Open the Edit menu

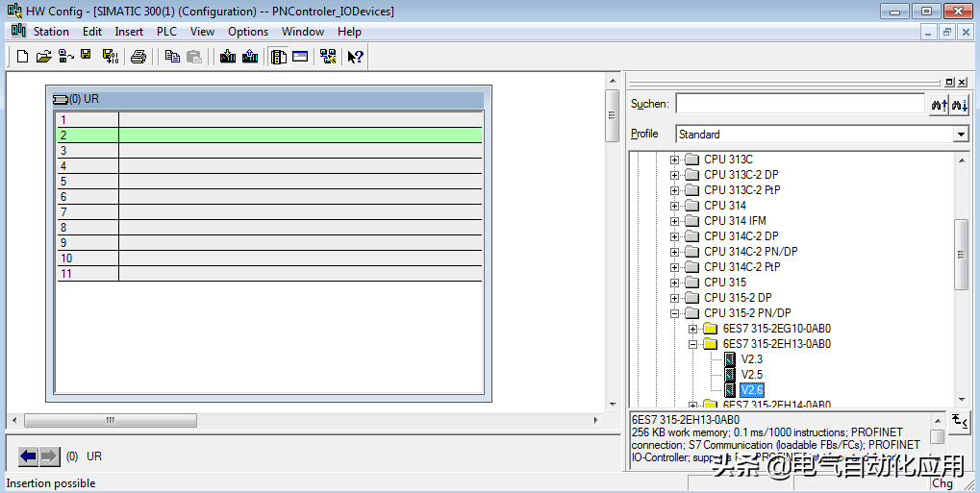[x=92, y=32]
